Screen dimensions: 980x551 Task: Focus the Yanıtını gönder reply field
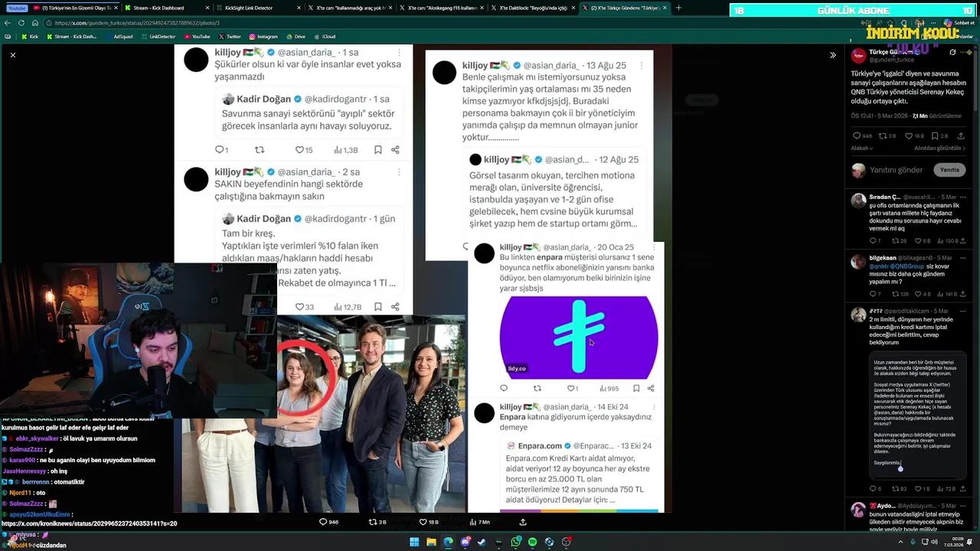click(x=896, y=170)
